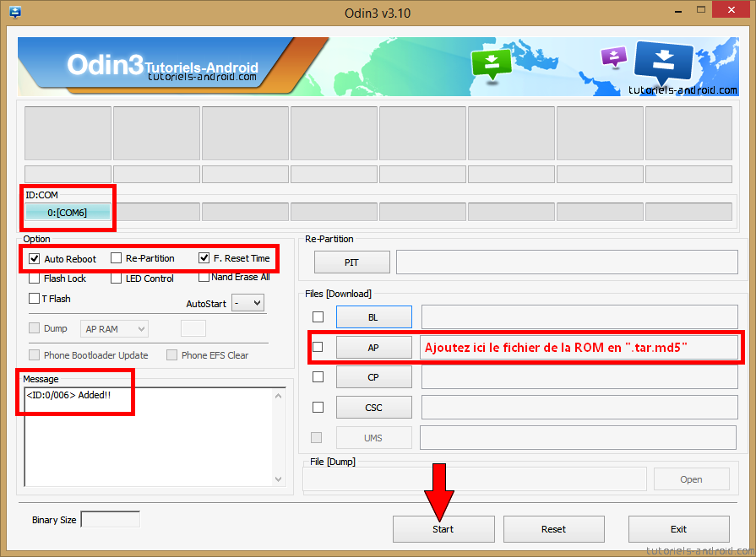Image resolution: width=756 pixels, height=557 pixels.
Task: Click the Reset button
Action: [554, 529]
